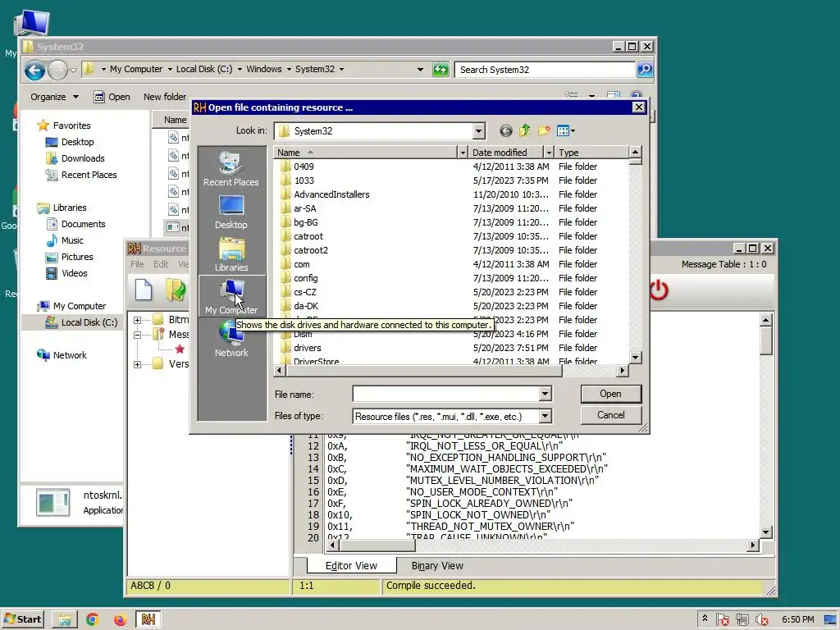Click the Open file folder icon in Resource Hacker

(x=176, y=290)
